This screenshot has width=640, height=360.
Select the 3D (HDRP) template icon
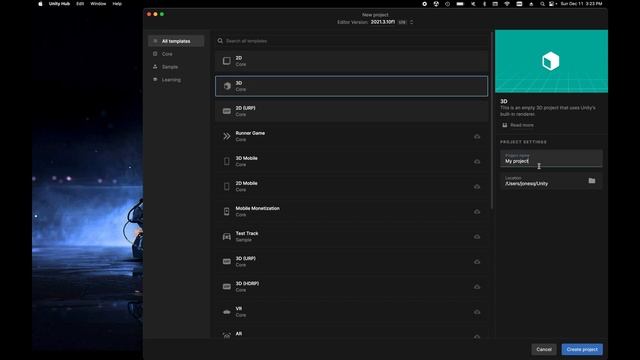227,287
